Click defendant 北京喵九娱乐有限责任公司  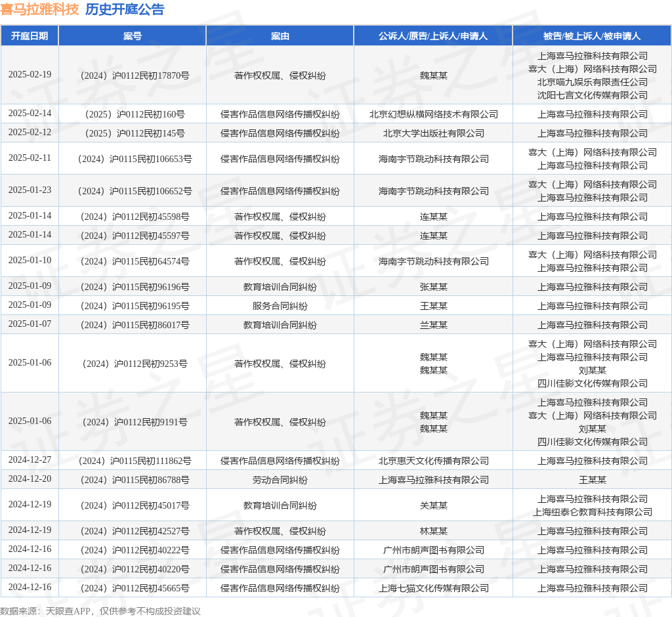(593, 82)
